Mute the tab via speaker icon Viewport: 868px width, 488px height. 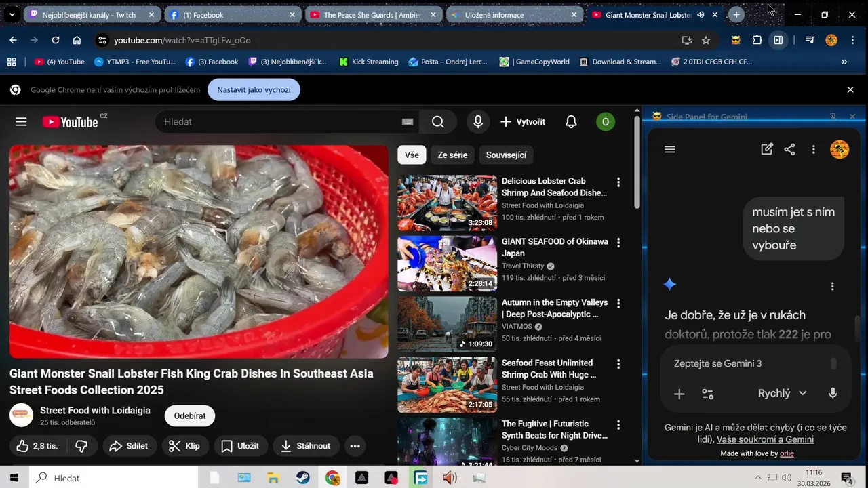click(x=701, y=15)
